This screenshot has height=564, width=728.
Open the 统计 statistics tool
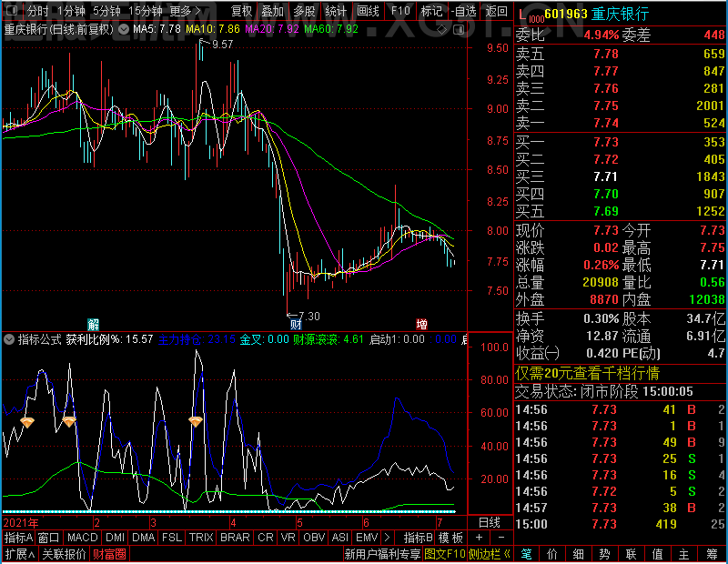click(336, 11)
